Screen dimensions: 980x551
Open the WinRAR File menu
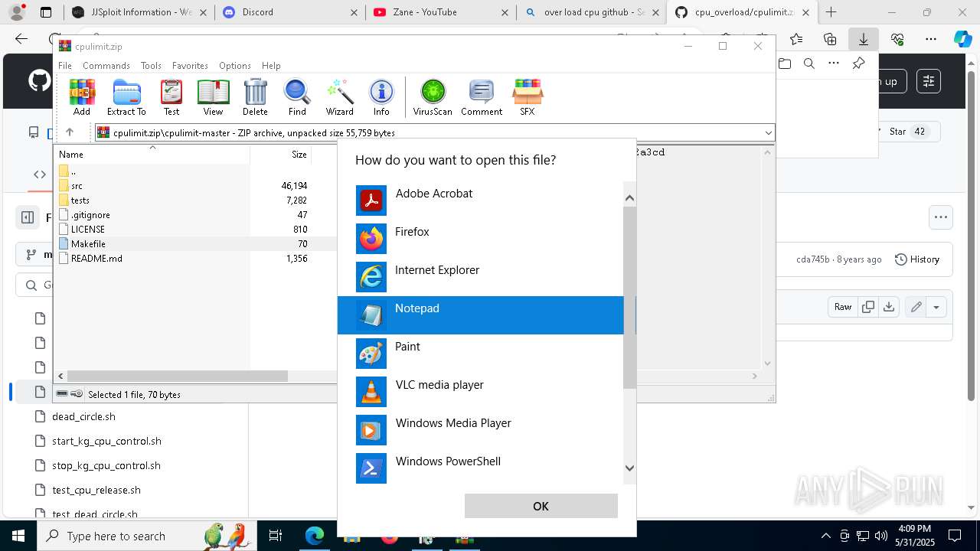(65, 66)
